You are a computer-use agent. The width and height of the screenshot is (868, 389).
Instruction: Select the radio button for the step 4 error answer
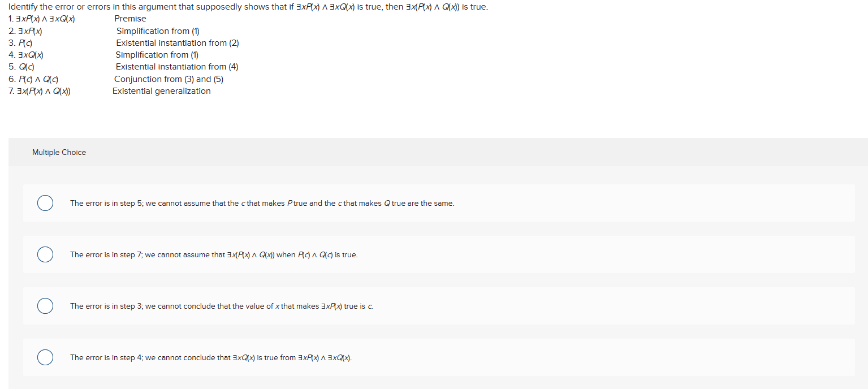(45, 357)
